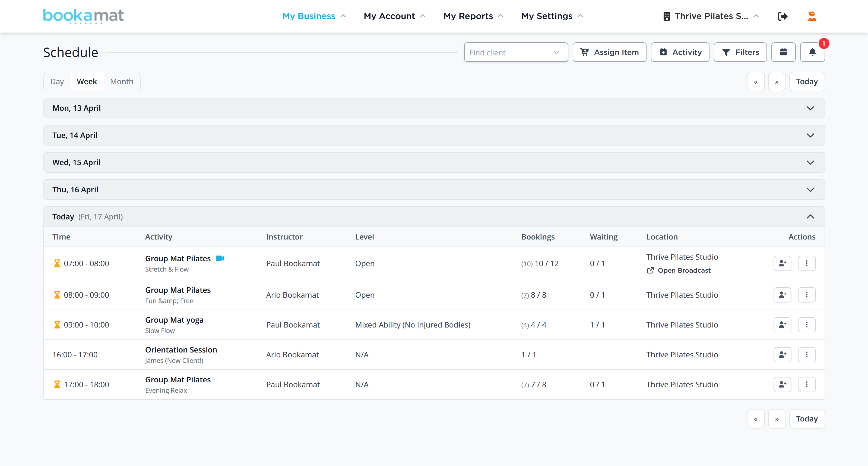
Task: Open the orange user profile icon
Action: tap(812, 16)
